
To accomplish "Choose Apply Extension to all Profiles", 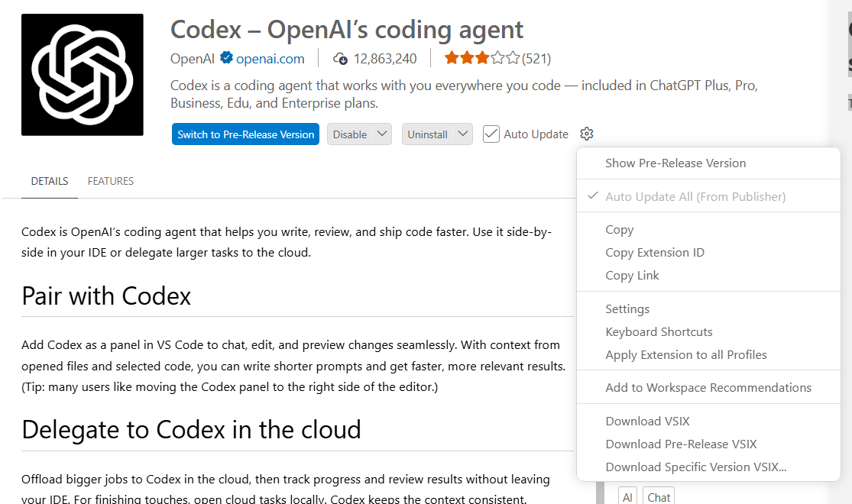I will coord(708,354).
